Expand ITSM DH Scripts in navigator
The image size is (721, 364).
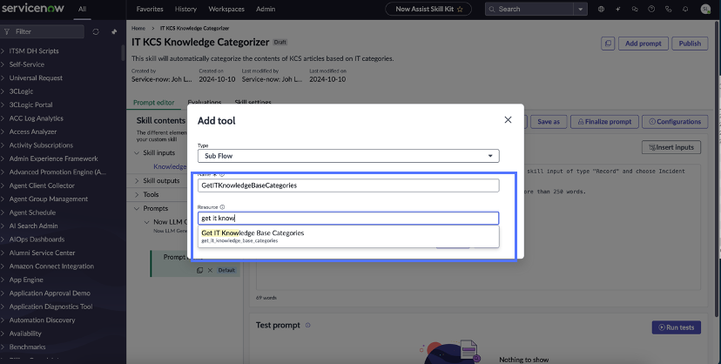pos(34,51)
